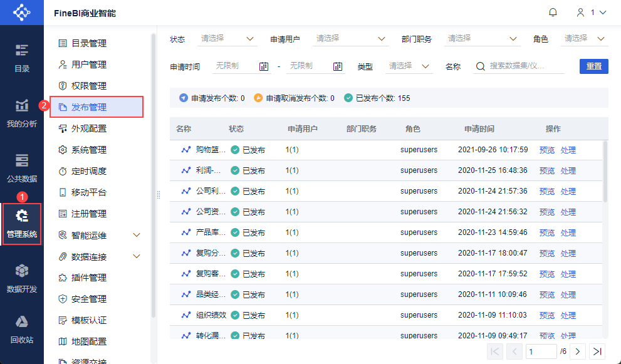Expand the 智能运维 menu group
This screenshot has height=364, width=621.
137,236
